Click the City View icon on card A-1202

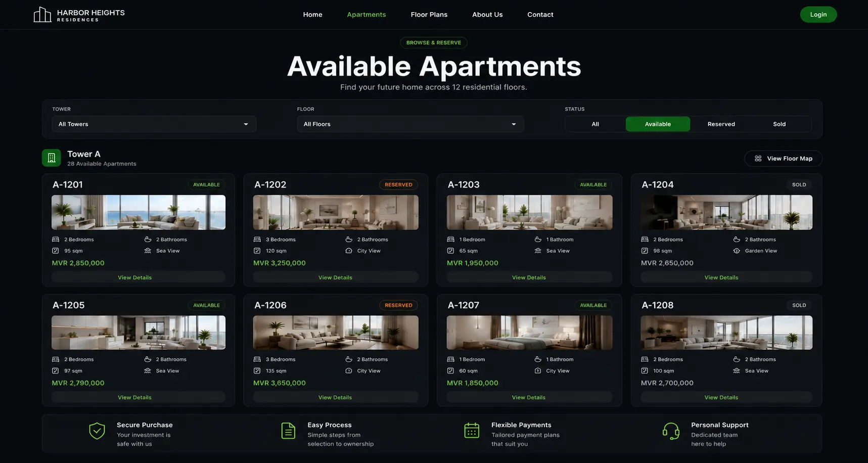coord(349,251)
